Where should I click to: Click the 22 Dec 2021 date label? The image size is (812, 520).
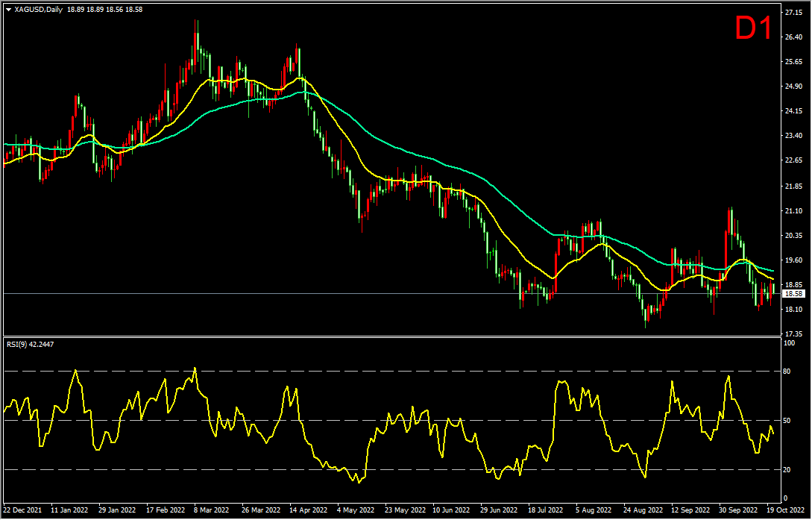click(x=22, y=510)
